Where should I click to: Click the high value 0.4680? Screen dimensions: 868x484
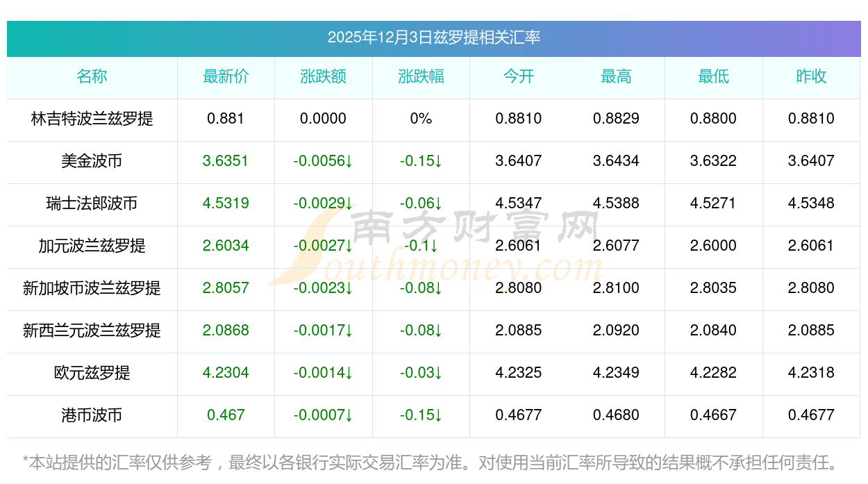pos(616,415)
